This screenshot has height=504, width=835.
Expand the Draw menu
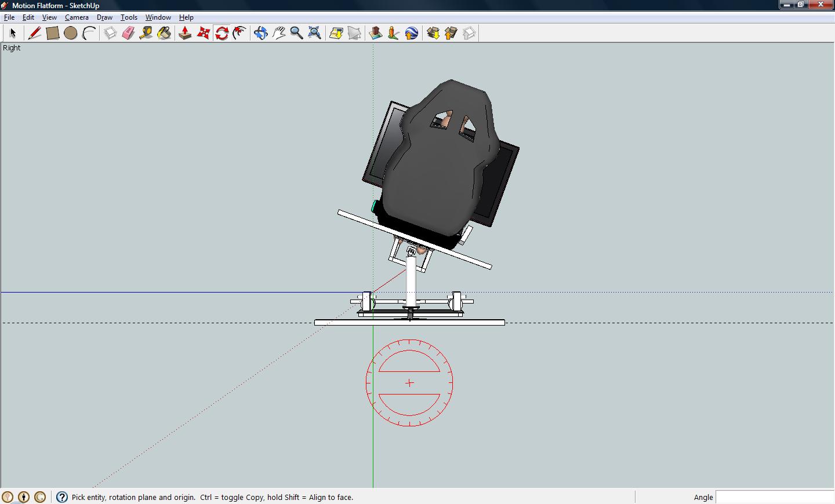pos(104,17)
